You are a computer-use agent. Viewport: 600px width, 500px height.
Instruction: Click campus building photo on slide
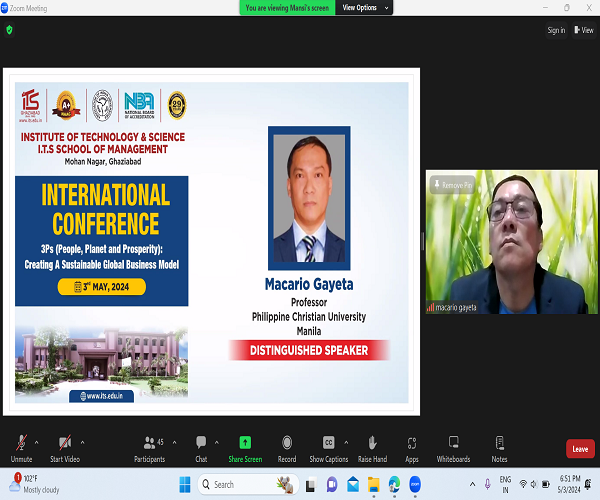point(101,360)
